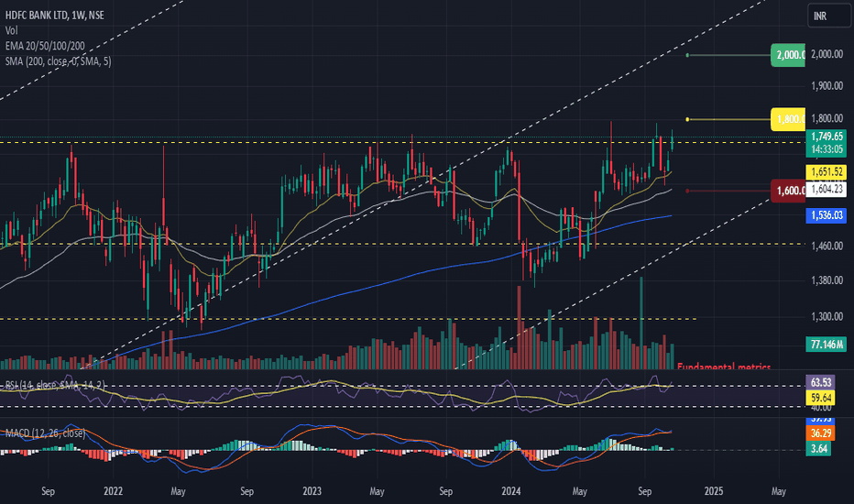Click the 1,800.00 price axis scale label

pos(827,118)
